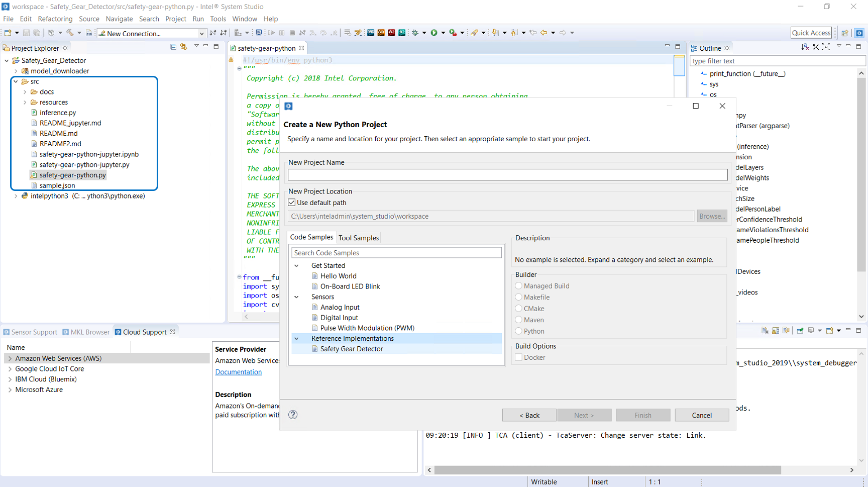This screenshot has width=868, height=487.
Task: Expand the resources folder
Action: 25,103
